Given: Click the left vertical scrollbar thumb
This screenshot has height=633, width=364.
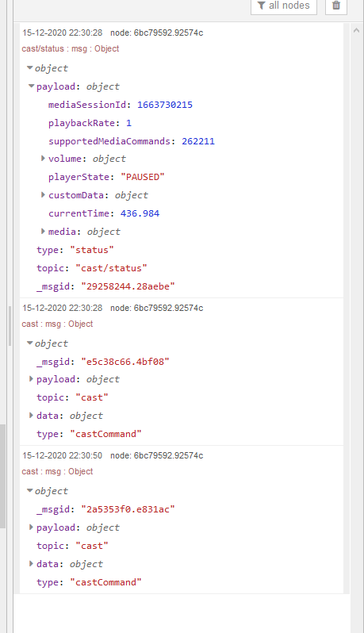Looking at the screenshot, I should 3,477.
